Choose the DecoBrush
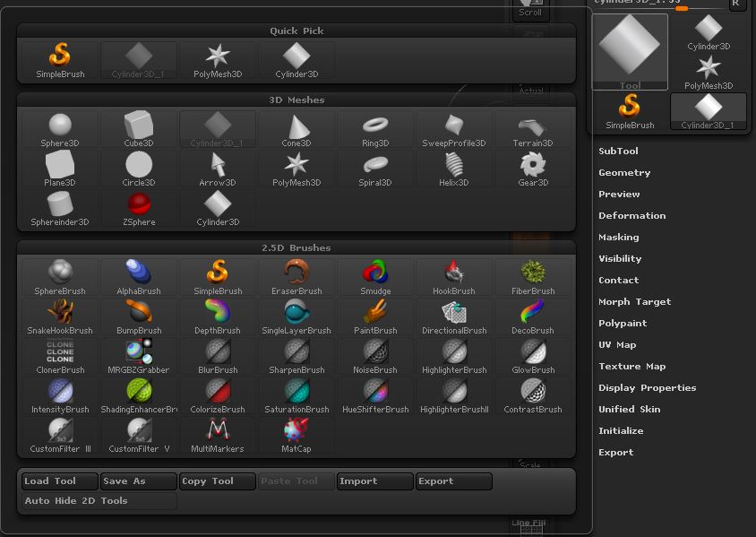 533,316
